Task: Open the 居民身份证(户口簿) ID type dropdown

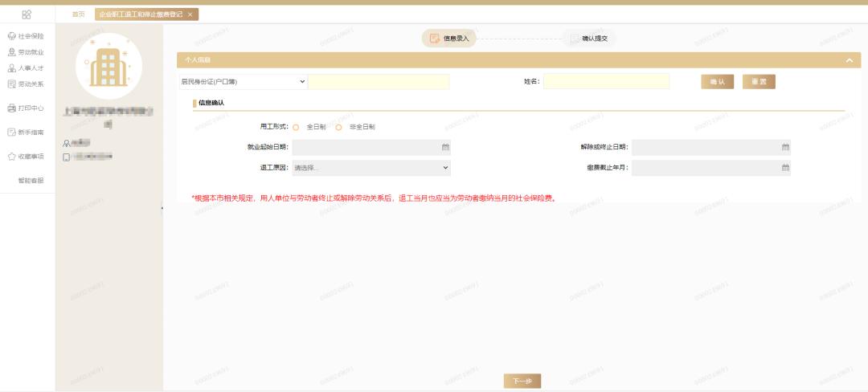Action: click(x=243, y=81)
